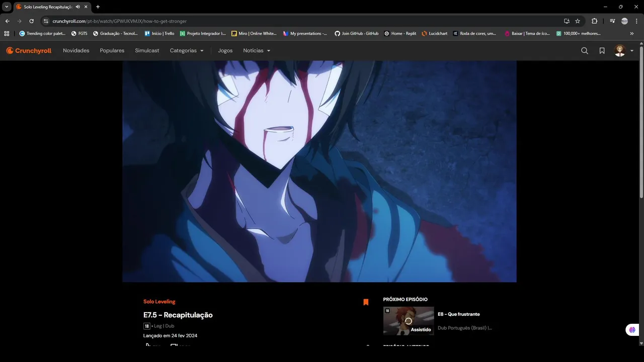Open the FGTS bookmark

[79, 34]
